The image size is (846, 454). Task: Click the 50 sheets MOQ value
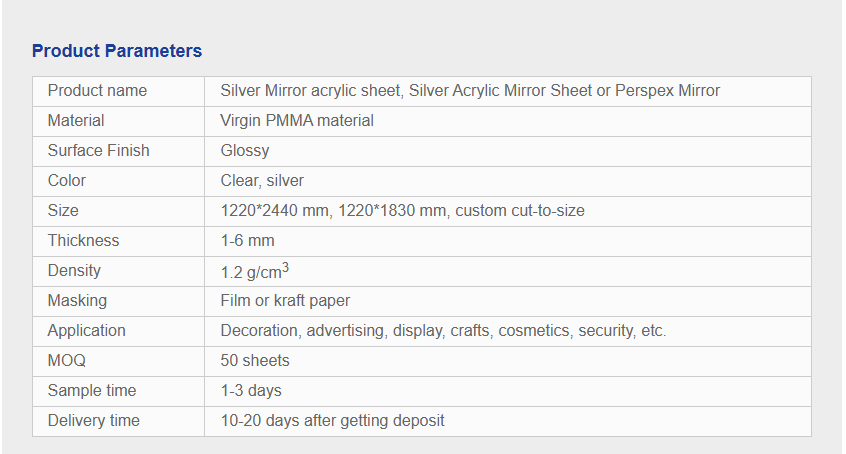(255, 361)
